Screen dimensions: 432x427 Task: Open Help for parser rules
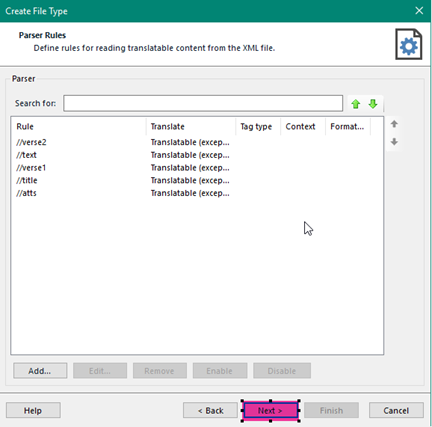click(33, 410)
